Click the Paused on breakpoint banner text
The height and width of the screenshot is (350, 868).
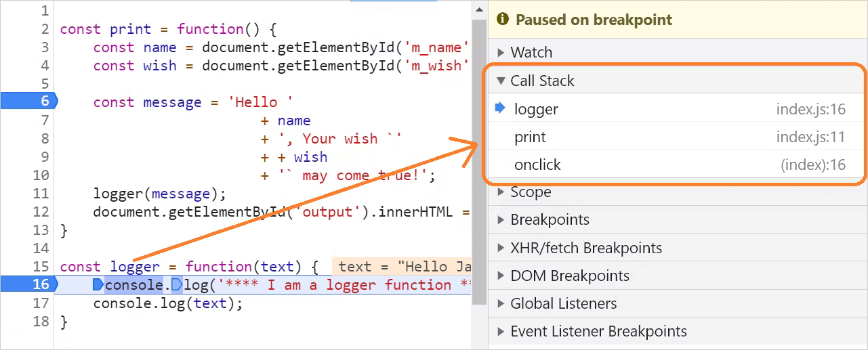click(x=594, y=20)
